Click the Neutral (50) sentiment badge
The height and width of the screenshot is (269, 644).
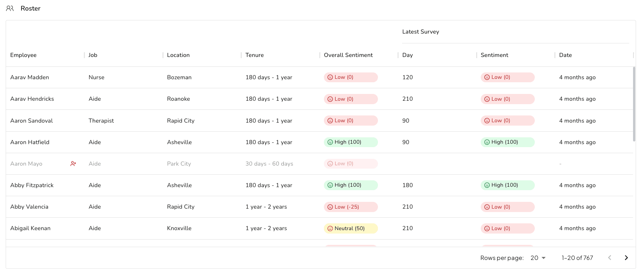click(351, 228)
